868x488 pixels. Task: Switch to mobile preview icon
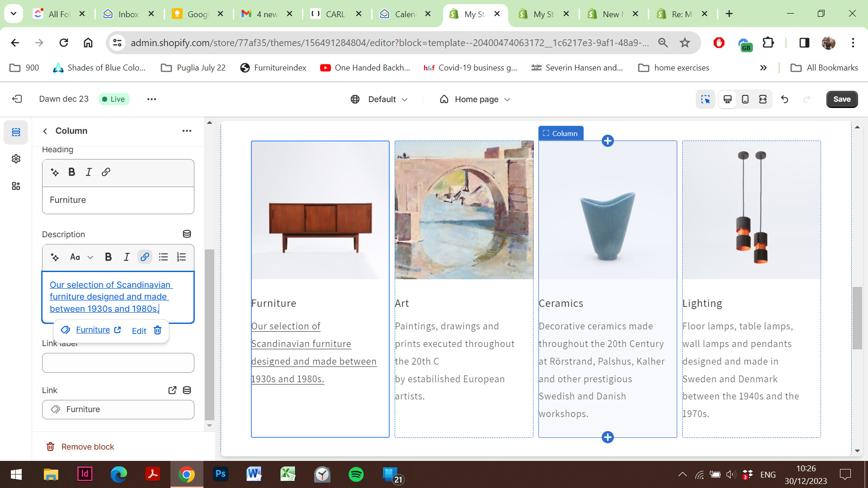[745, 99]
